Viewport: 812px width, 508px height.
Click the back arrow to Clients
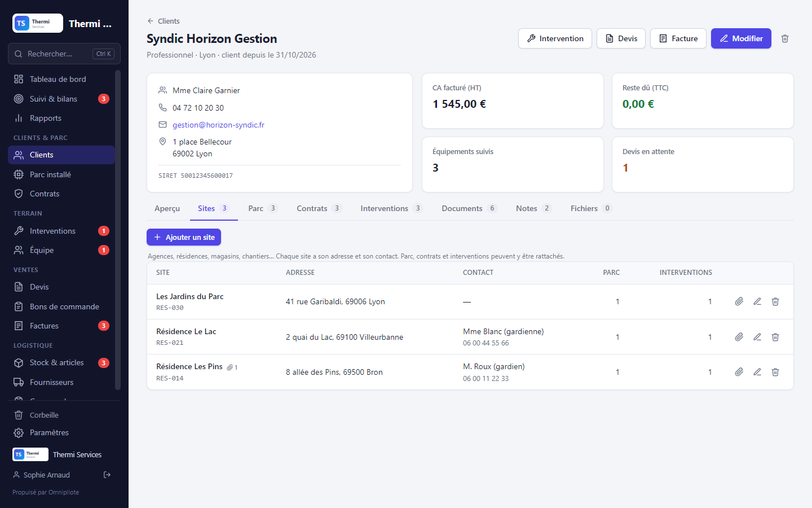tap(151, 21)
